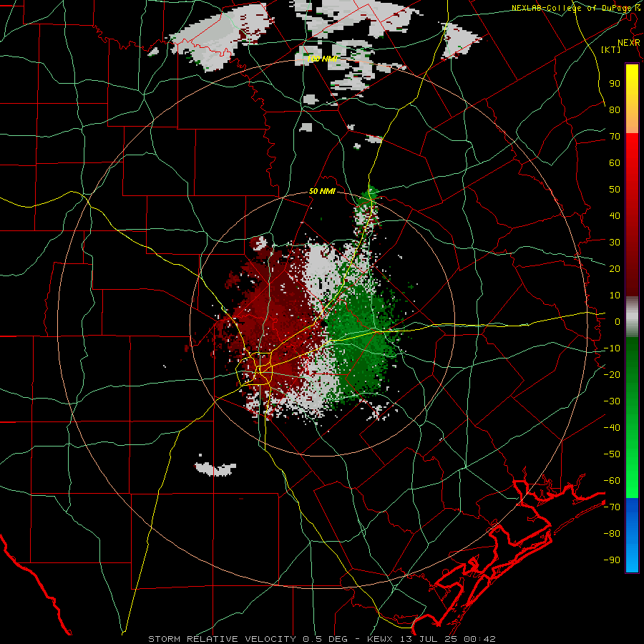Click the -80 value on velocity scale

point(612,534)
